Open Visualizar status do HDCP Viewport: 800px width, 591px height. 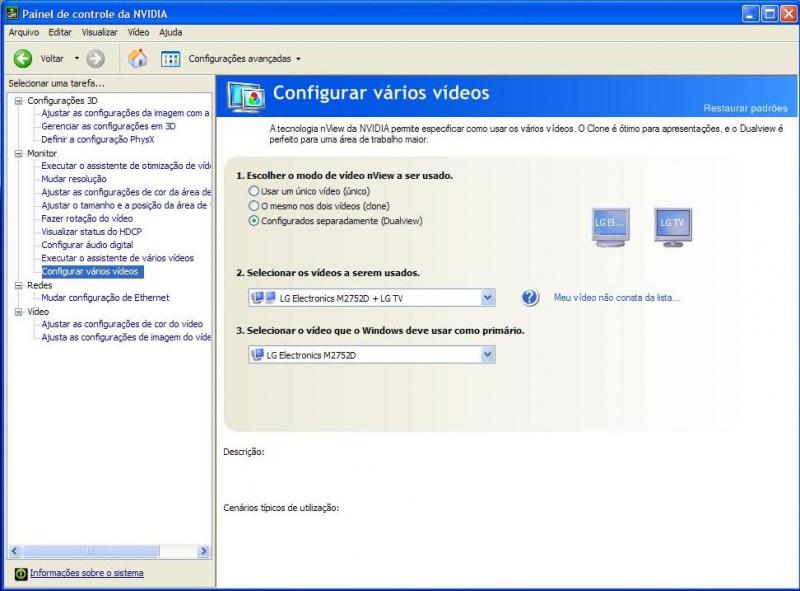pyautogui.click(x=92, y=232)
